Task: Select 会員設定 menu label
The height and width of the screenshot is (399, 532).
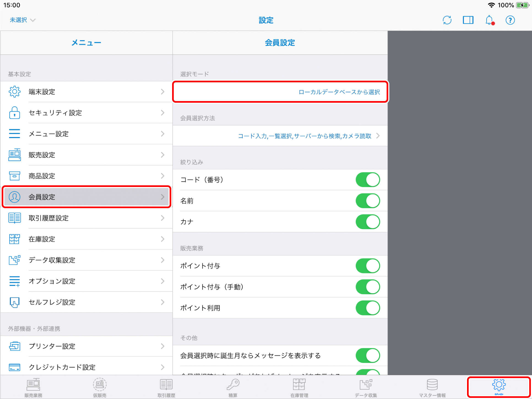Action: tap(42, 197)
